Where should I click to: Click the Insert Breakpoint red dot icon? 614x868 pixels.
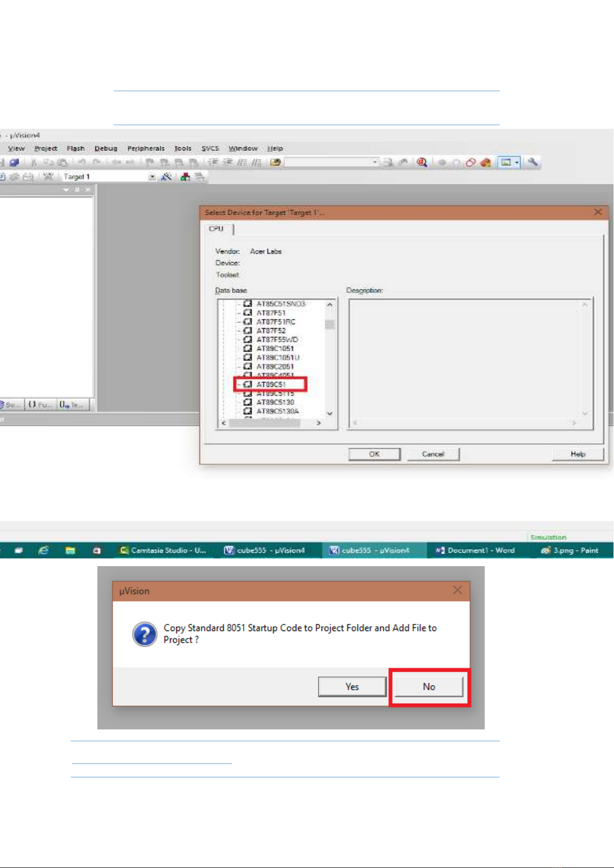coord(442,163)
